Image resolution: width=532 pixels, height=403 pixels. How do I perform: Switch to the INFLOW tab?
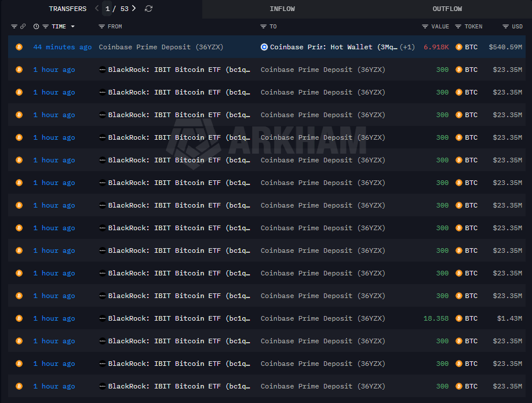[282, 9]
